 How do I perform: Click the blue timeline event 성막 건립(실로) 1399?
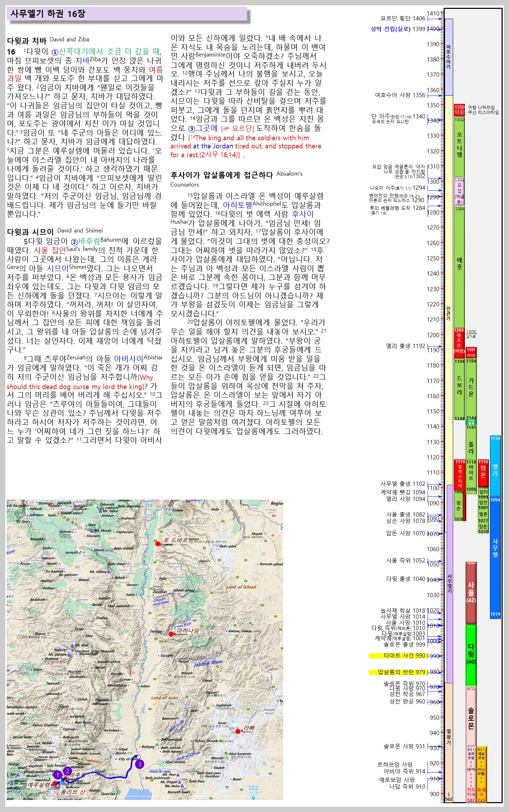(398, 29)
